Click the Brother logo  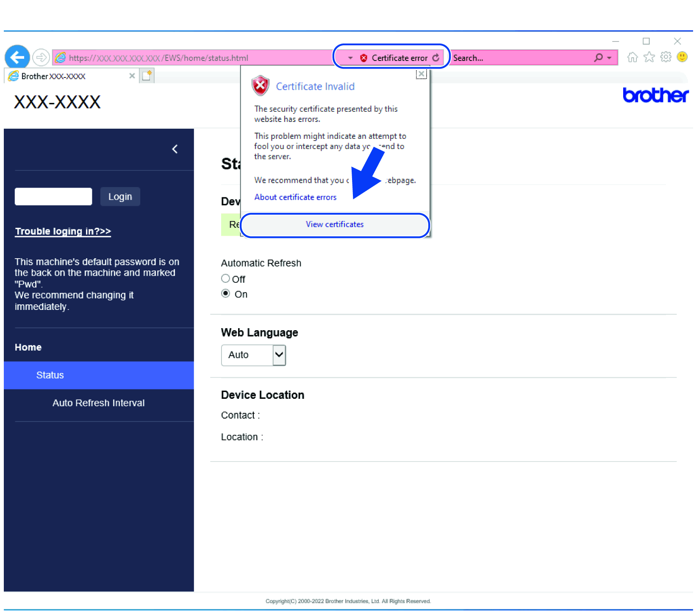[655, 96]
